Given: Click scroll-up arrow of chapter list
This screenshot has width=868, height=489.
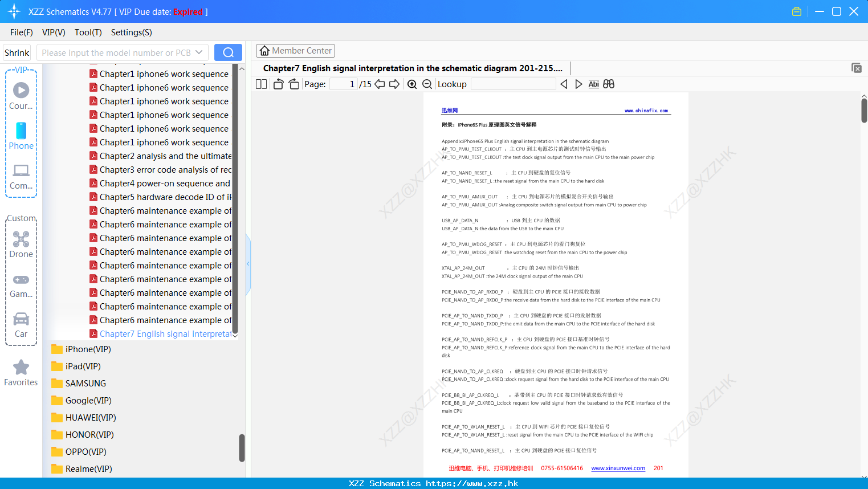Looking at the screenshot, I should coord(242,68).
